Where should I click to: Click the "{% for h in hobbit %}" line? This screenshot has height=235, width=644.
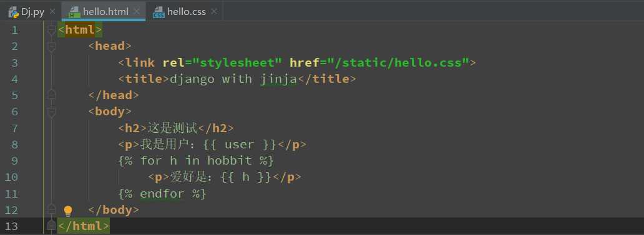pos(196,161)
